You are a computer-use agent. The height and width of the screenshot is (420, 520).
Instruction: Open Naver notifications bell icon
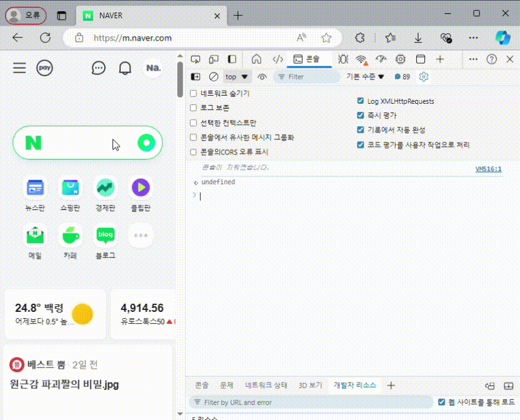point(125,68)
